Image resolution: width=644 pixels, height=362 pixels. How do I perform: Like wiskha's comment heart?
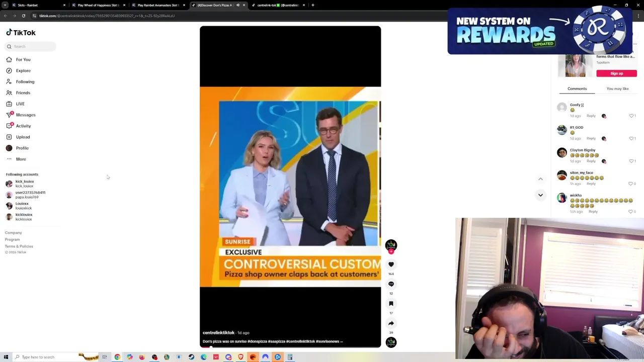(631, 212)
